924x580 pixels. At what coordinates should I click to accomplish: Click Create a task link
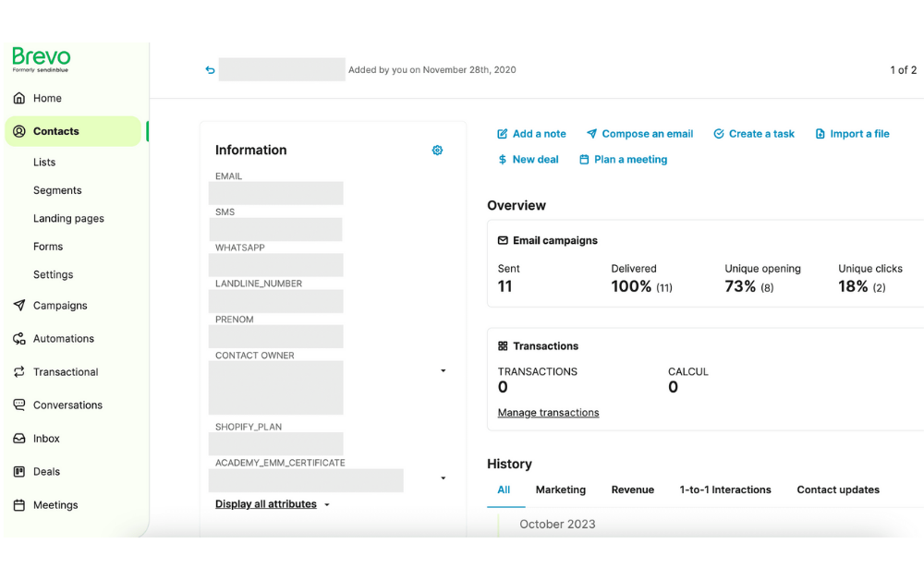[x=761, y=134]
